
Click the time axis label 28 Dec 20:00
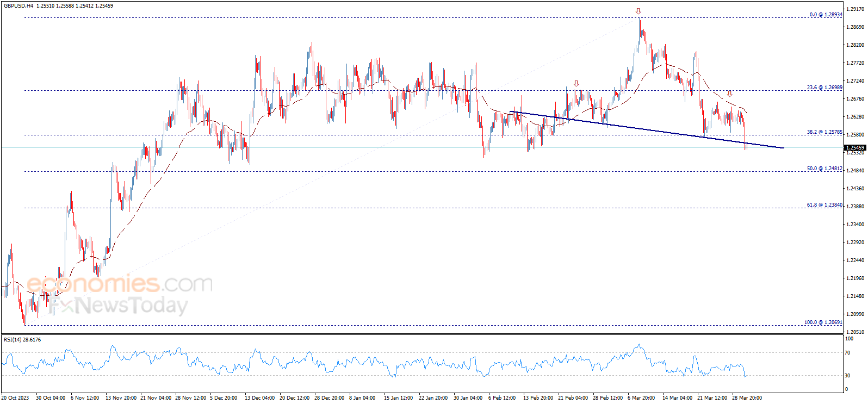click(x=330, y=398)
